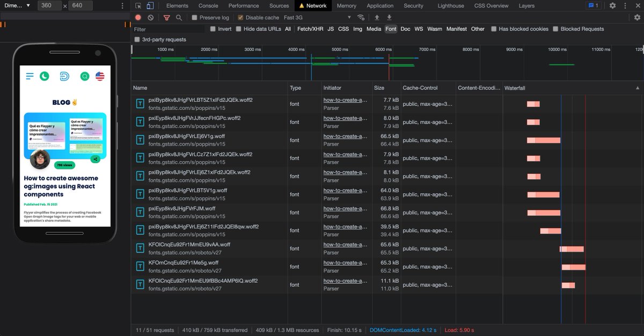The width and height of the screenshot is (644, 336).
Task: Click the viewport width field 360
Action: tap(50, 5)
